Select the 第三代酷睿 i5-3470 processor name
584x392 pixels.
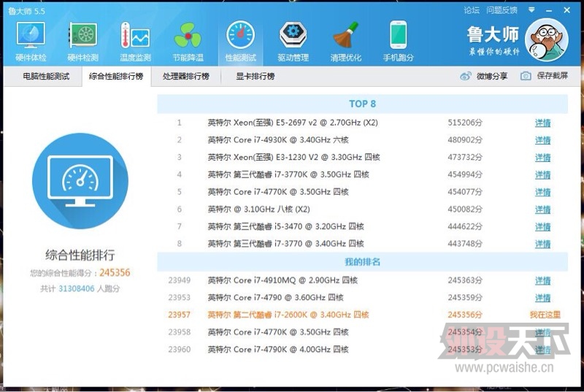click(x=285, y=226)
